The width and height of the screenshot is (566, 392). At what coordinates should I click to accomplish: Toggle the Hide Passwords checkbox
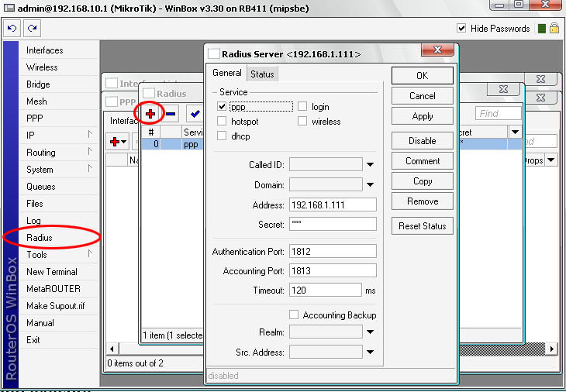click(x=461, y=28)
